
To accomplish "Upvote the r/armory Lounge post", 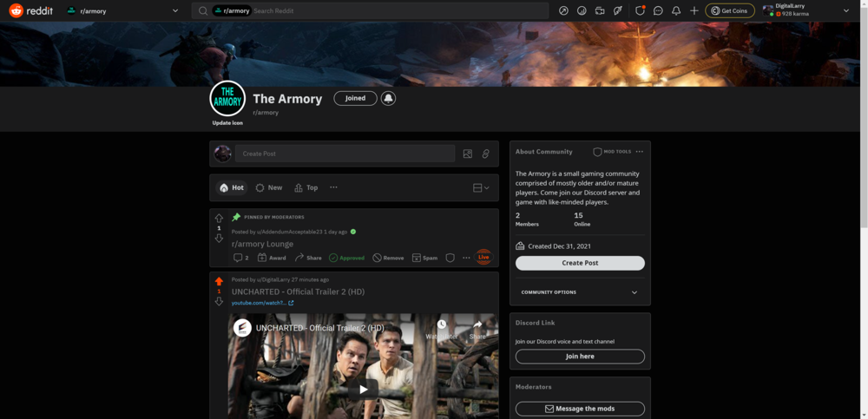I will tap(219, 218).
